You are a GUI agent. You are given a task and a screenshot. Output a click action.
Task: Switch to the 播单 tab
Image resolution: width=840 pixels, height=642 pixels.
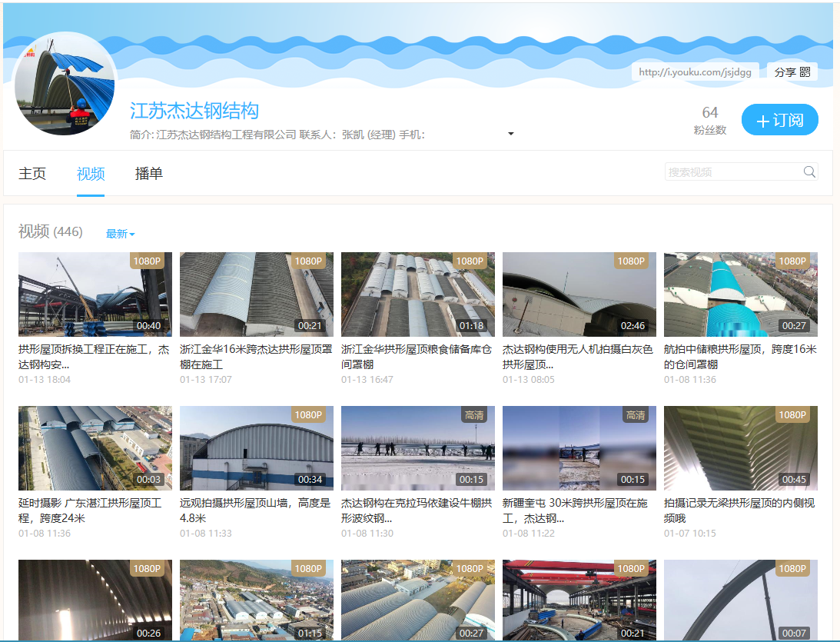pyautogui.click(x=149, y=174)
